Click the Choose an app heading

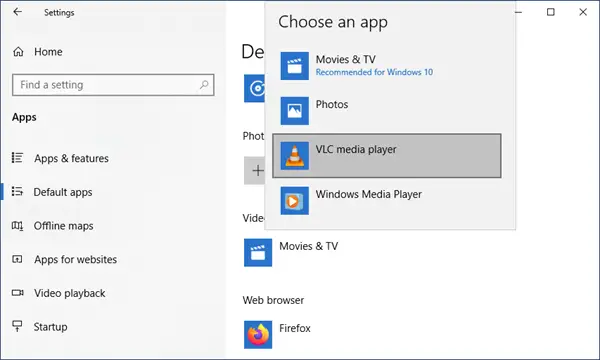click(x=333, y=22)
